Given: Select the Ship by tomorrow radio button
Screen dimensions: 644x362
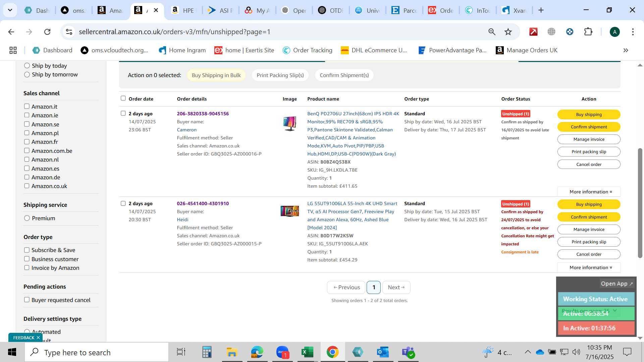Looking at the screenshot, I should pos(27,74).
